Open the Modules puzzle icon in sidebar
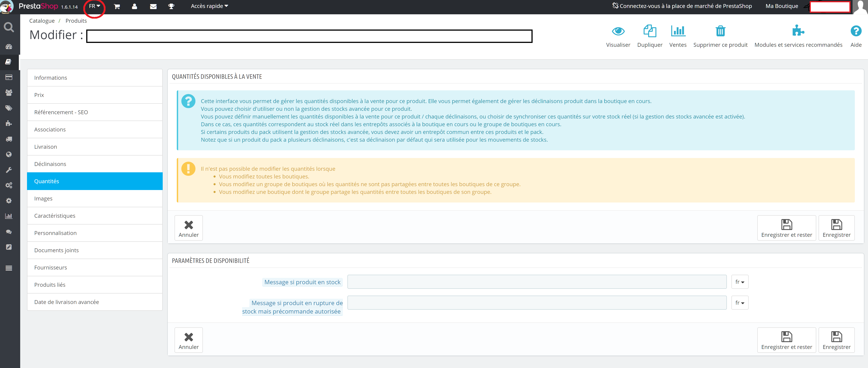 click(9, 123)
